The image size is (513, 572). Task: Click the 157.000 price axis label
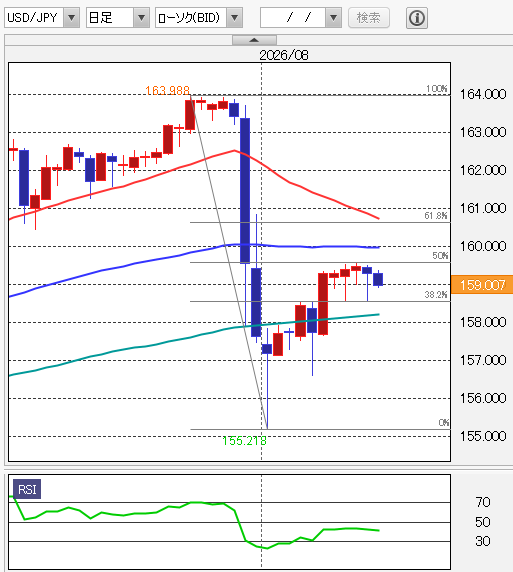(483, 360)
